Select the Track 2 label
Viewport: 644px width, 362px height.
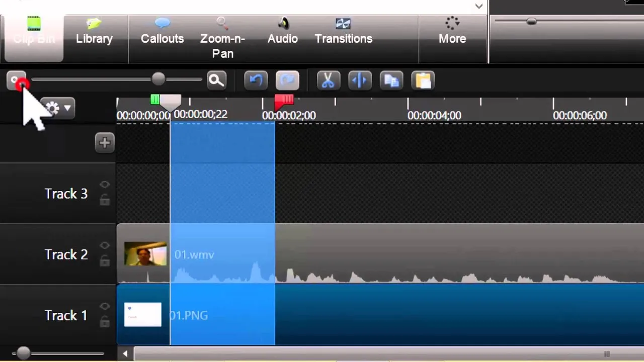(x=66, y=254)
